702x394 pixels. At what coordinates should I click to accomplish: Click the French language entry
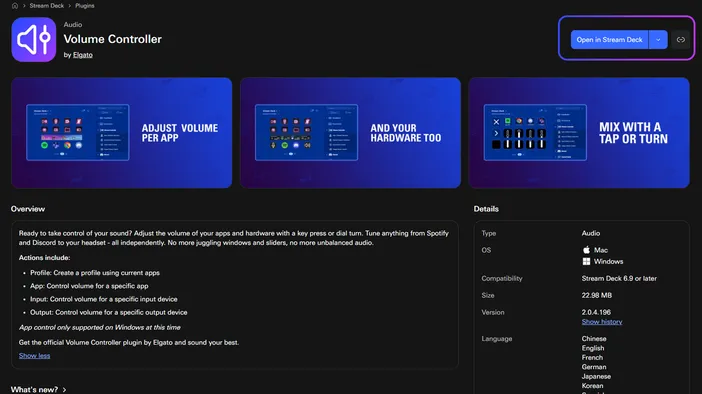click(x=592, y=358)
